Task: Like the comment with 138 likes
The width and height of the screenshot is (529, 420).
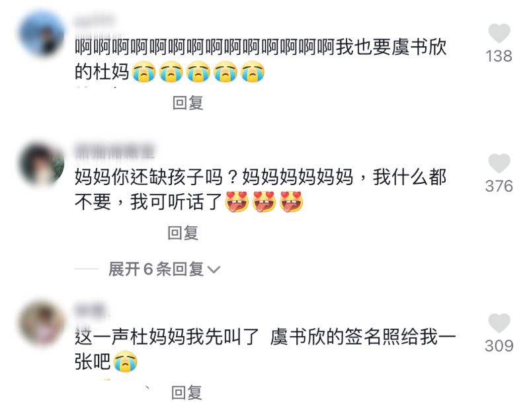Action: click(x=499, y=33)
